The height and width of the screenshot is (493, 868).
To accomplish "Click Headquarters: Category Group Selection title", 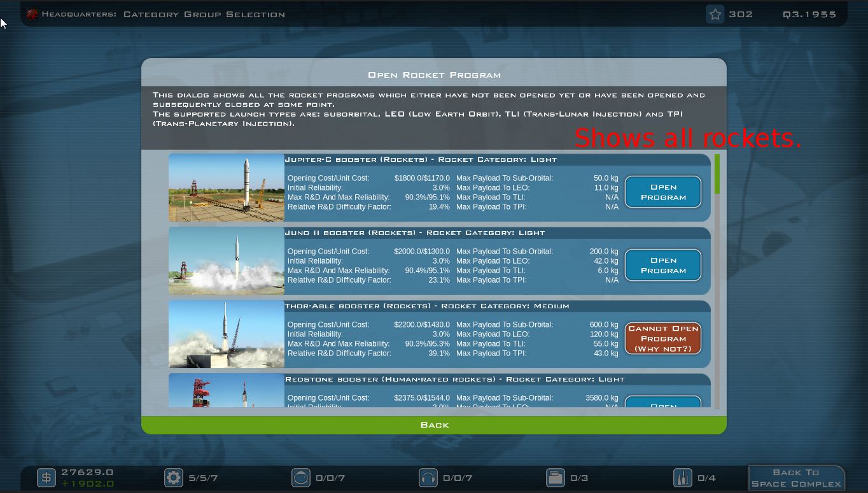I will (164, 14).
